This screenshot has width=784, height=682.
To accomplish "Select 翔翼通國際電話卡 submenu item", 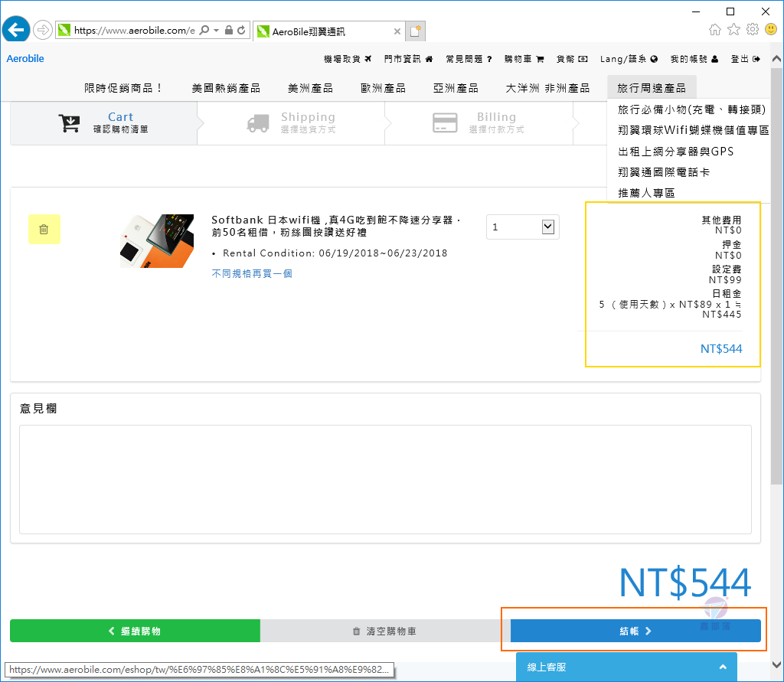I will coord(664,172).
